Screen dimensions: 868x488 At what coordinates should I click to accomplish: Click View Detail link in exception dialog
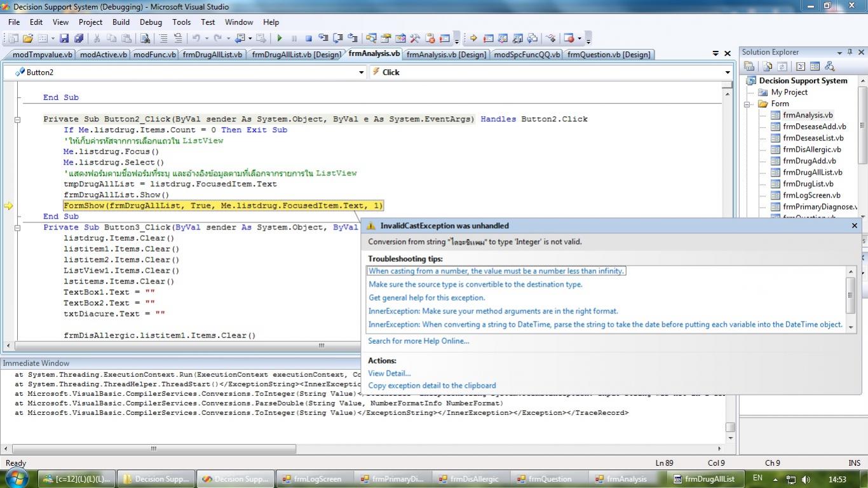tap(390, 374)
